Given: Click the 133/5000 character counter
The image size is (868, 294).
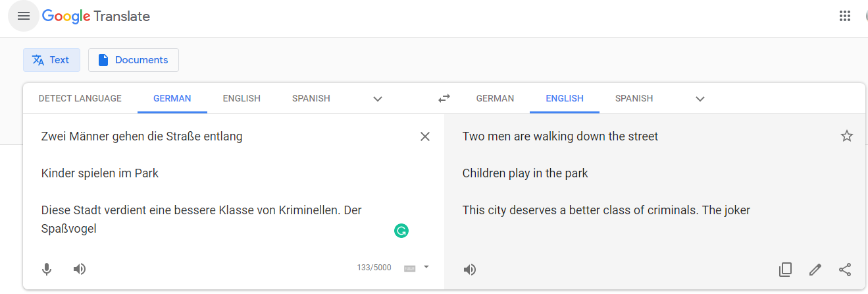Looking at the screenshot, I should pos(374,268).
